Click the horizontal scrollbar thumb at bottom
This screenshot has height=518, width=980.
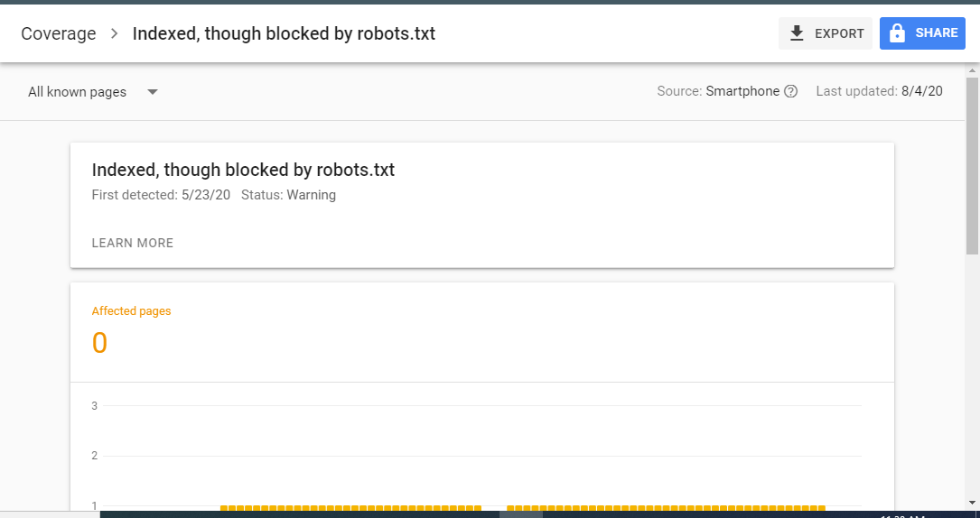[x=520, y=514]
